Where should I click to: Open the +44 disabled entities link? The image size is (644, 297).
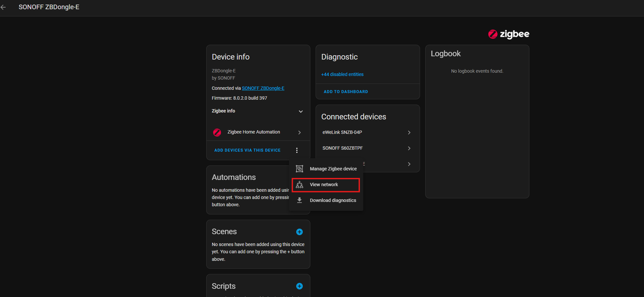click(x=342, y=74)
